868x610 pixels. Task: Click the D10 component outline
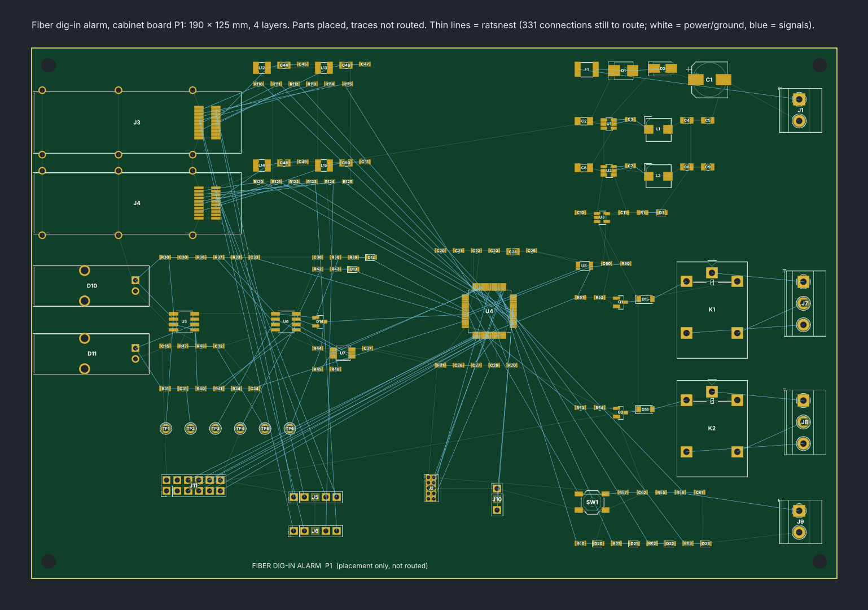pyautogui.click(x=91, y=286)
